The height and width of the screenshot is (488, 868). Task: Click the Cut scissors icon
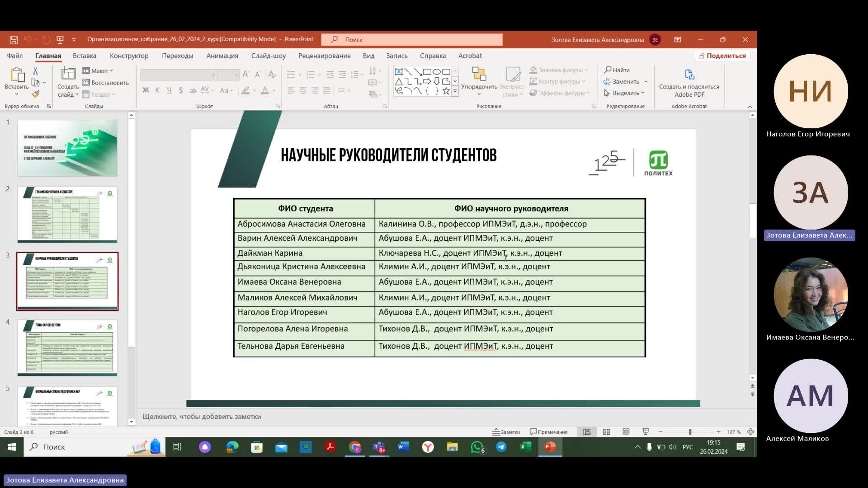[35, 71]
